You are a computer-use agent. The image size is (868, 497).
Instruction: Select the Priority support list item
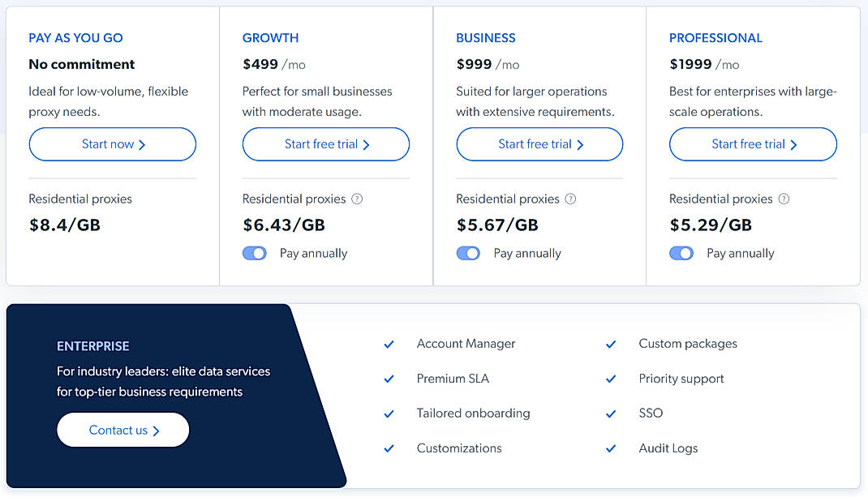click(x=681, y=379)
